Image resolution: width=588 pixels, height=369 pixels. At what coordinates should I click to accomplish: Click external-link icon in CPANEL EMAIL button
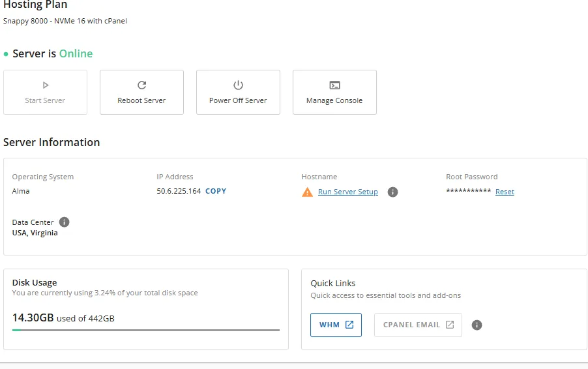click(x=450, y=325)
